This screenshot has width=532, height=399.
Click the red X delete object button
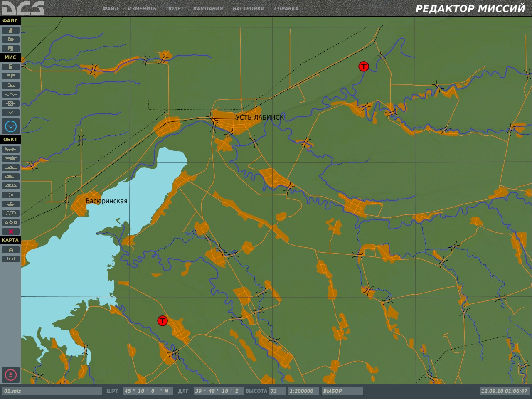[11, 232]
